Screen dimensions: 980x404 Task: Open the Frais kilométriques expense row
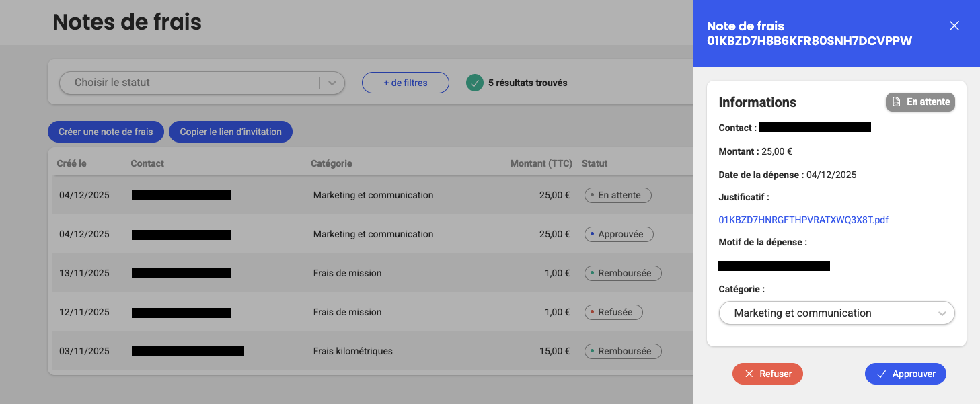coord(352,351)
